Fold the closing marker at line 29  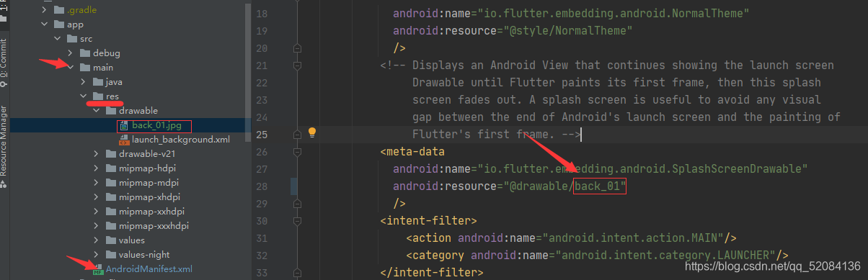point(296,204)
